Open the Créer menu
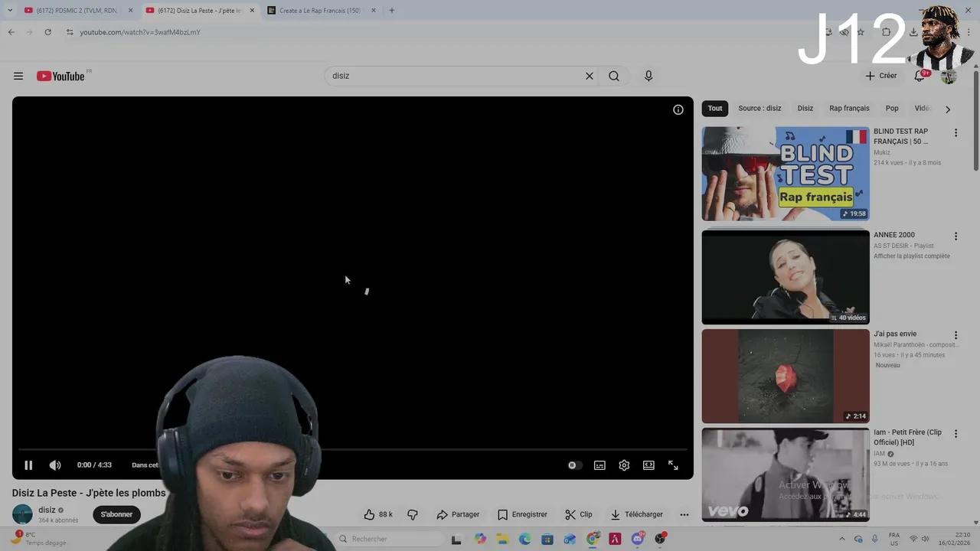Viewport: 980px width, 551px height. [880, 76]
